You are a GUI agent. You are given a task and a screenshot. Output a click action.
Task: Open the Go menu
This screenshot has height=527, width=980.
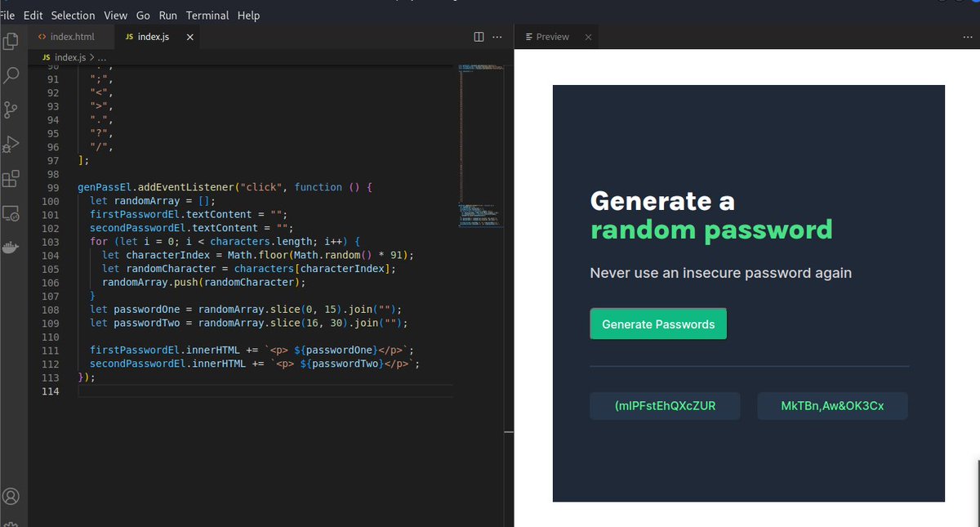tap(143, 16)
